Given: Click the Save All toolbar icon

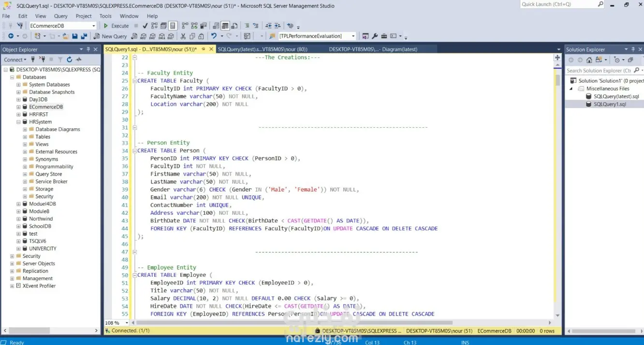Looking at the screenshot, I should pyautogui.click(x=84, y=36).
